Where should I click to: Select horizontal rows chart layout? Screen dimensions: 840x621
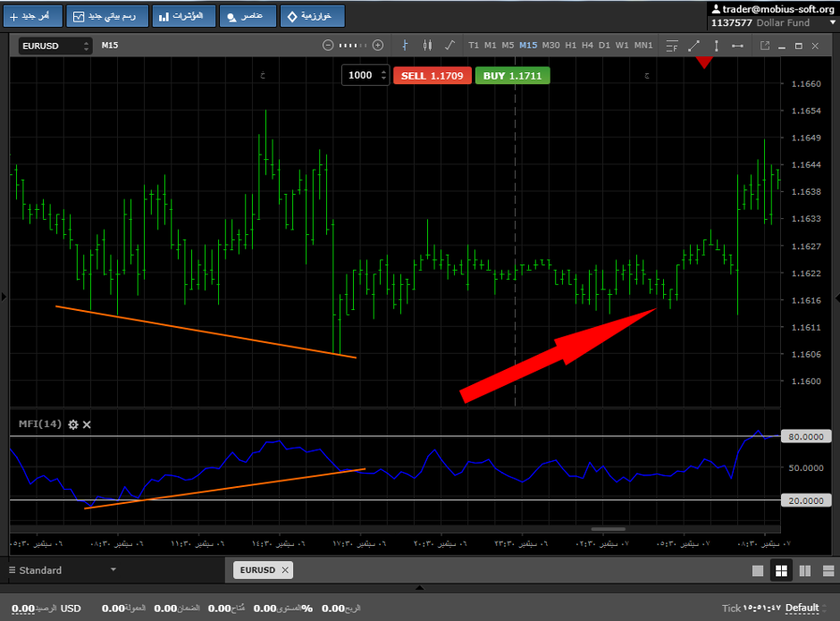pyautogui.click(x=828, y=571)
